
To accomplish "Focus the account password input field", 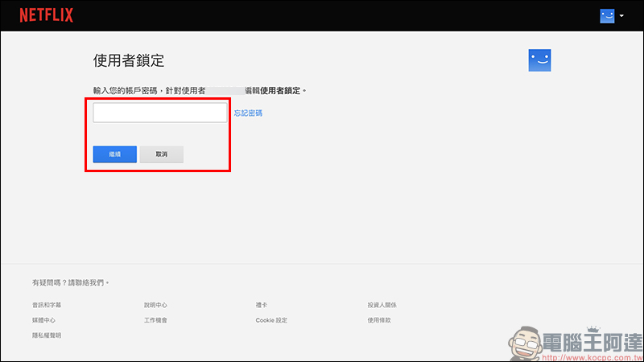I will pos(159,113).
